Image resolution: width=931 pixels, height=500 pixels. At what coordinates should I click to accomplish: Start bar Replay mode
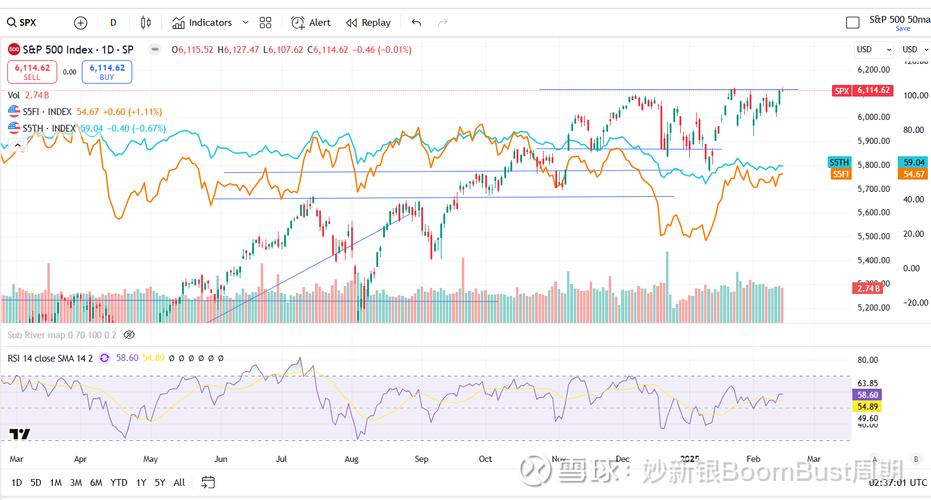[x=368, y=23]
